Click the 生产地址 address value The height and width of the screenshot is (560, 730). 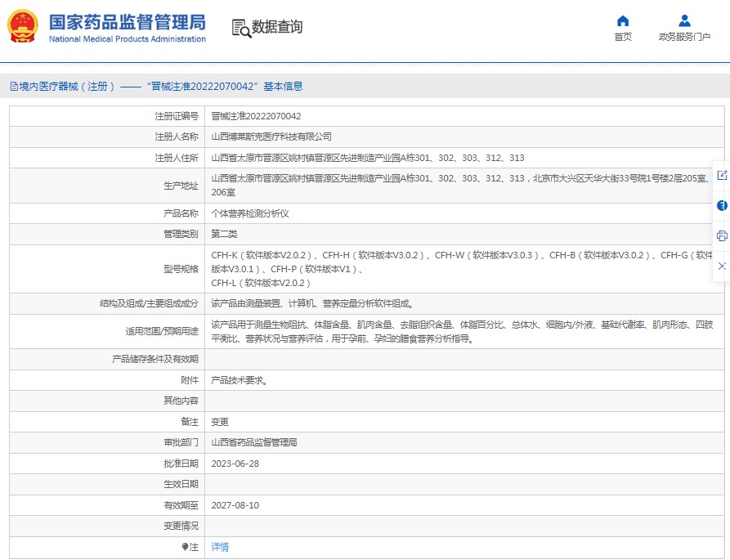pos(461,186)
